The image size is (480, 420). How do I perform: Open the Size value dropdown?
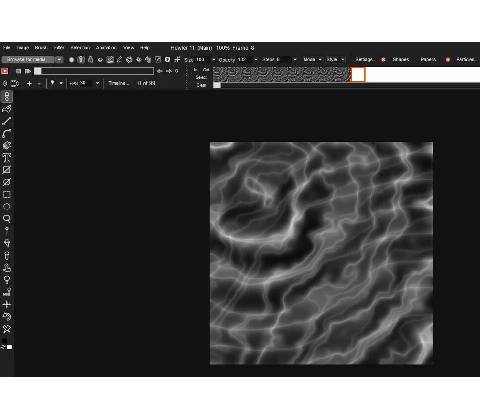(214, 60)
